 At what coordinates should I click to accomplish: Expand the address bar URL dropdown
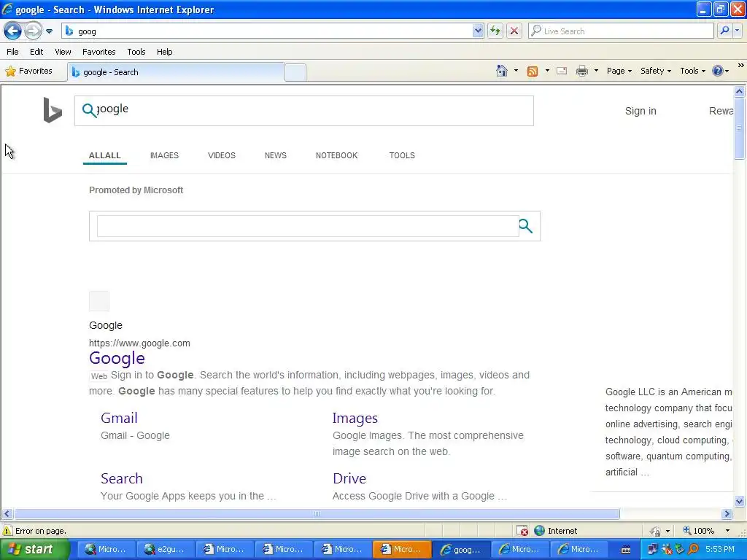(478, 31)
